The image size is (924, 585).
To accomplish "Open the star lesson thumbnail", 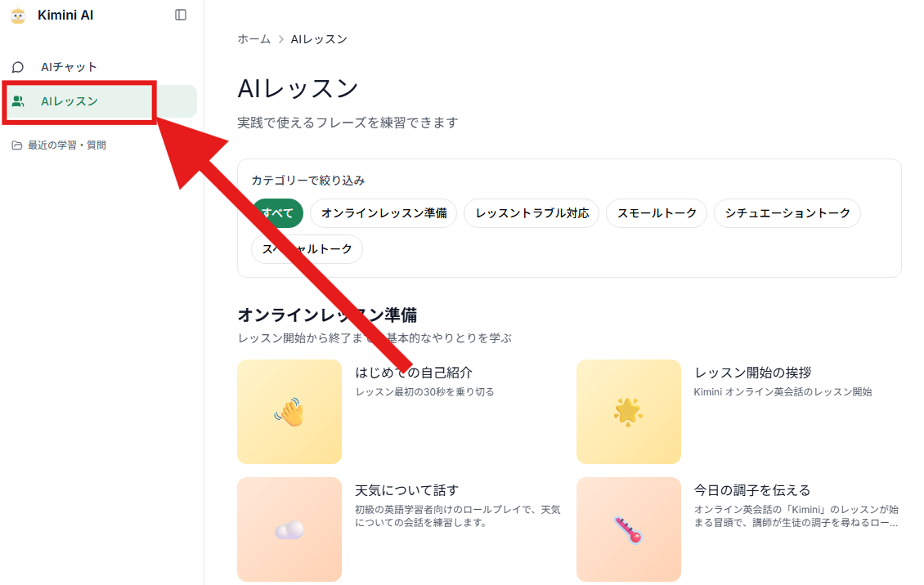I will [x=628, y=412].
